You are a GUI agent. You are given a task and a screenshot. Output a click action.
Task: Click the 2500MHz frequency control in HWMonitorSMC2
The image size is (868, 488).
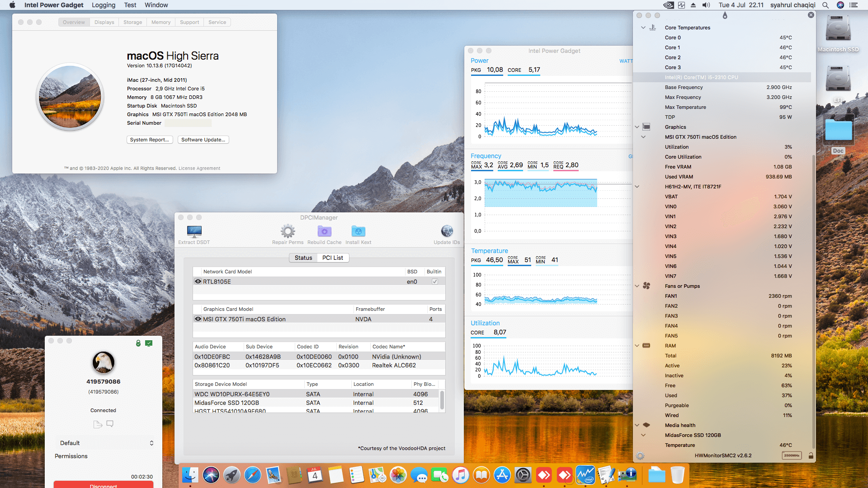click(792, 455)
